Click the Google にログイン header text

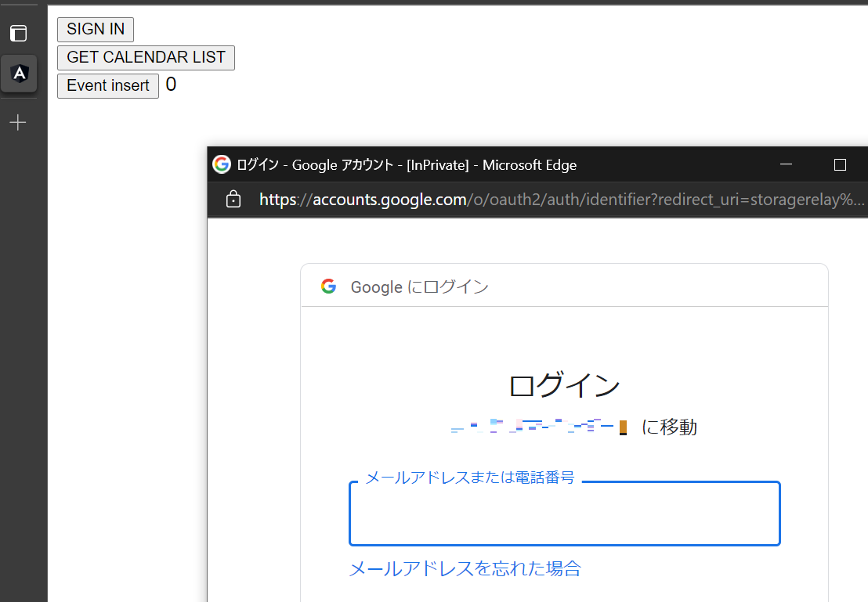[420, 287]
